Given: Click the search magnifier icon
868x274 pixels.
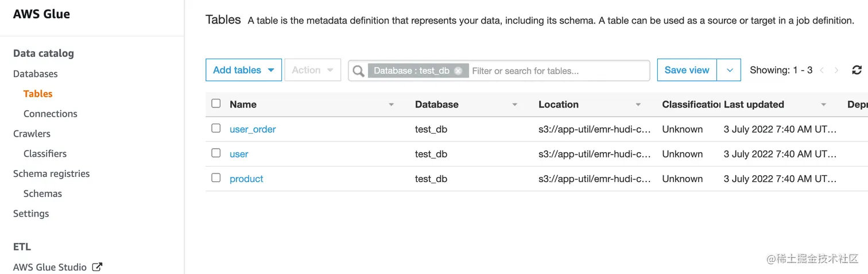Looking at the screenshot, I should [359, 71].
